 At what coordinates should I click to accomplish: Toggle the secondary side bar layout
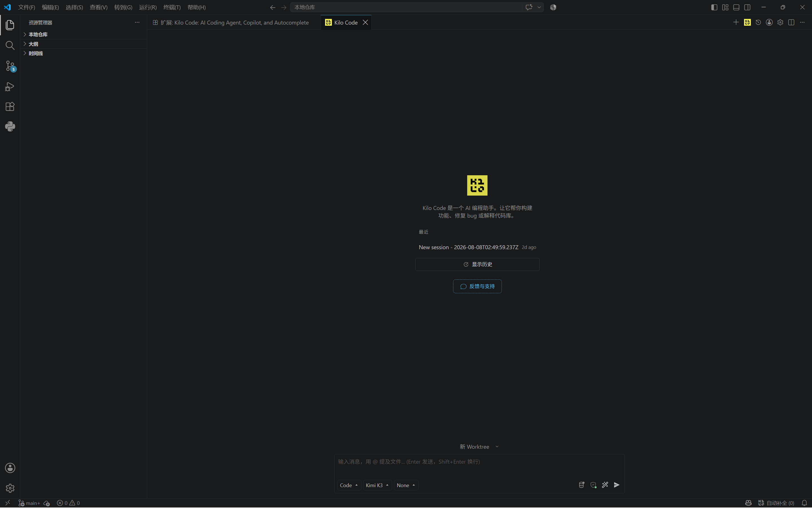tap(747, 7)
